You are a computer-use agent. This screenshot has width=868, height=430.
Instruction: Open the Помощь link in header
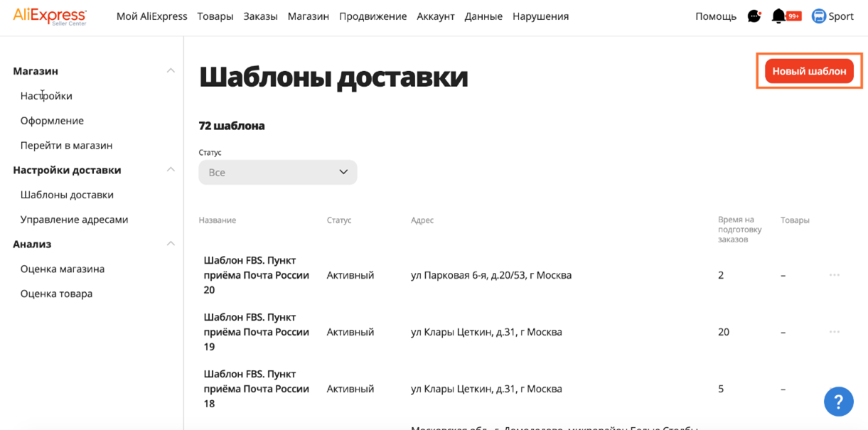715,16
